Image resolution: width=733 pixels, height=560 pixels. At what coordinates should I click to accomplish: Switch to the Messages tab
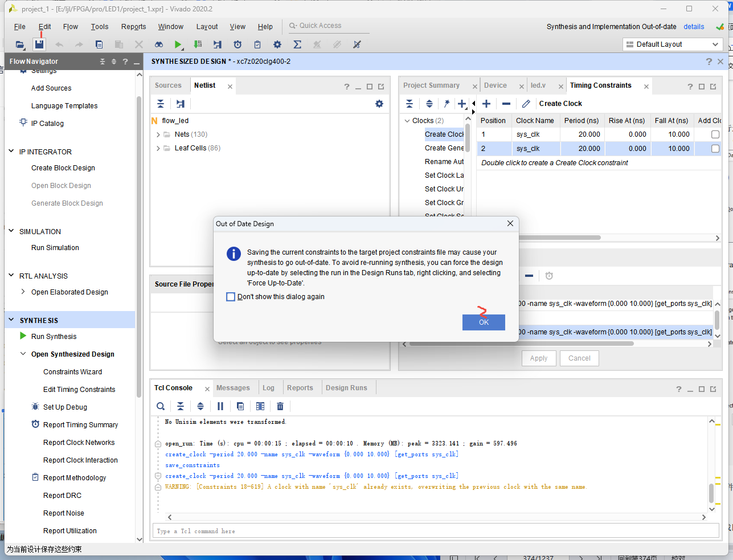233,388
